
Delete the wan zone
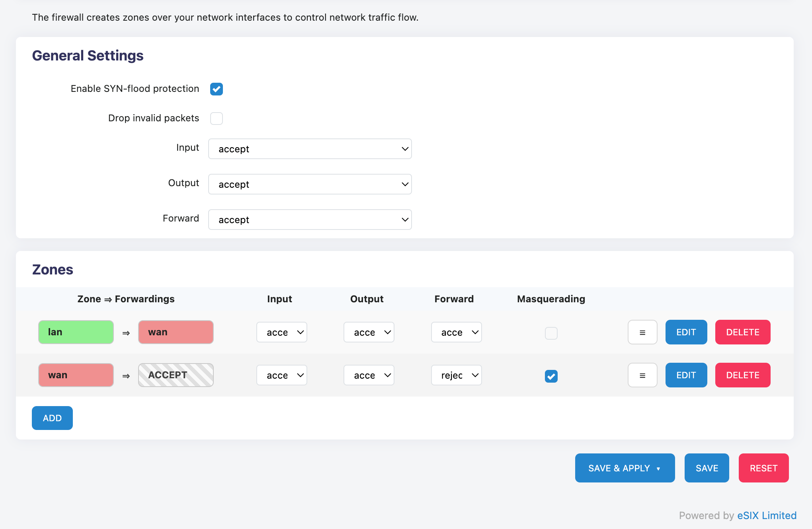[x=742, y=375]
